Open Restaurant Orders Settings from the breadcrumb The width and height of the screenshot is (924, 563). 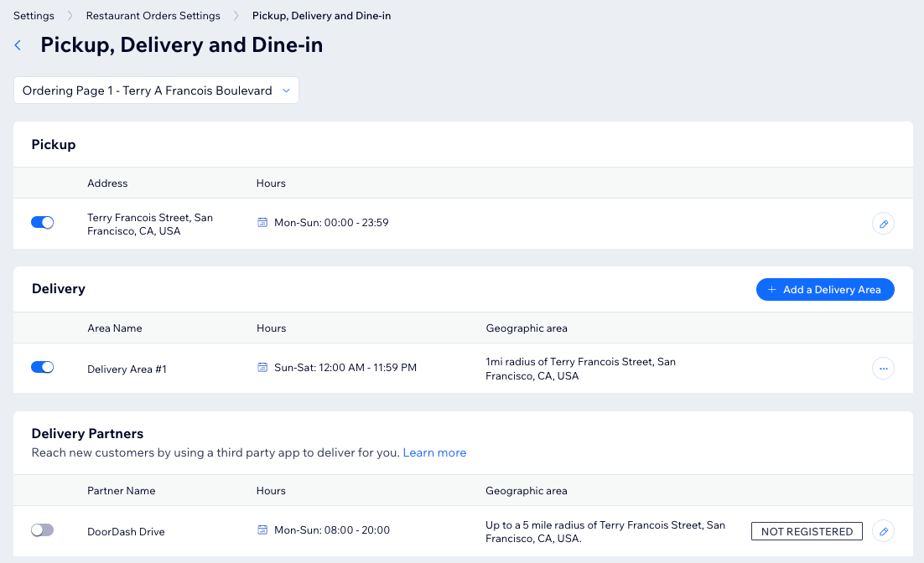point(153,15)
